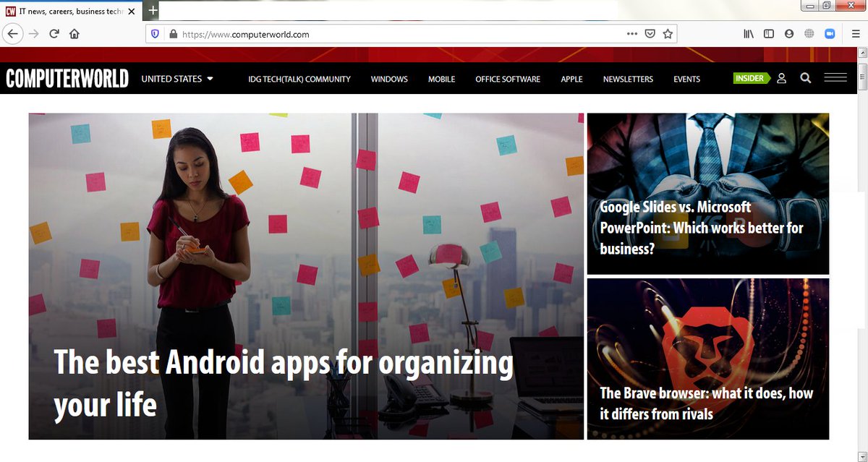The height and width of the screenshot is (462, 868).
Task: Open Firefox account icon in toolbar
Action: coord(789,33)
